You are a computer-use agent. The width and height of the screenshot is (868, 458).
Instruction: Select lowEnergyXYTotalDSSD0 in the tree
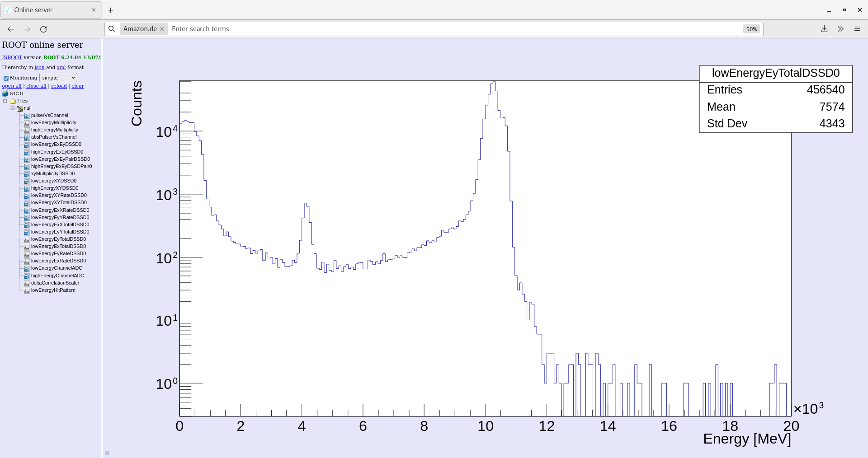click(59, 203)
